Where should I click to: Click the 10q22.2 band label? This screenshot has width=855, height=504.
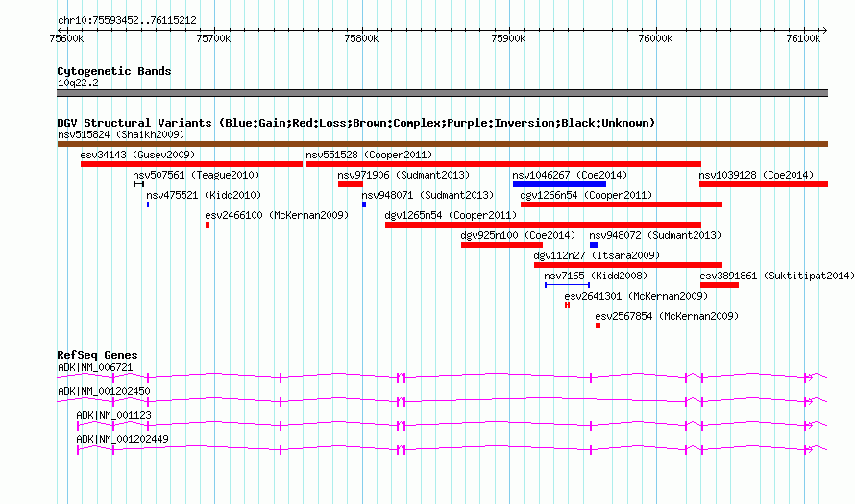click(x=78, y=83)
